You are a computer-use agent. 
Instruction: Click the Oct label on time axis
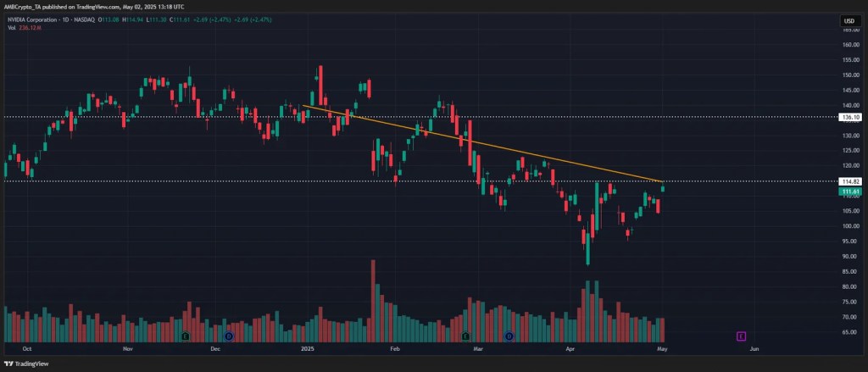coord(28,347)
